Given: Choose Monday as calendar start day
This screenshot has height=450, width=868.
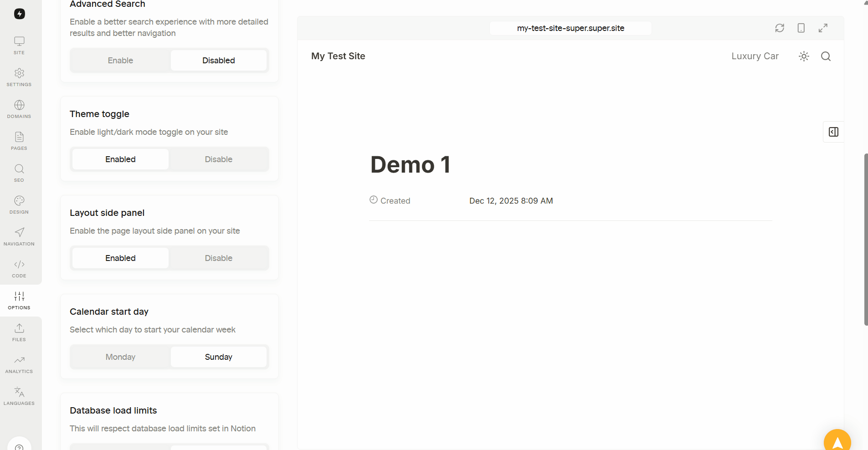Looking at the screenshot, I should (x=120, y=357).
